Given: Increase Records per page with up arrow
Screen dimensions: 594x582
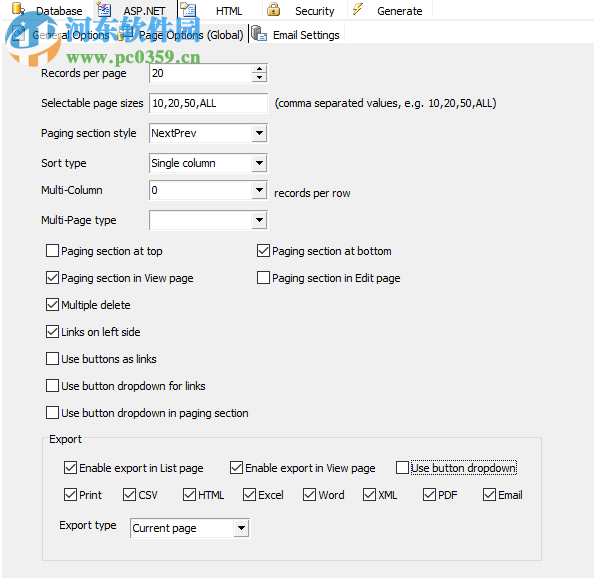Looking at the screenshot, I should click(259, 69).
